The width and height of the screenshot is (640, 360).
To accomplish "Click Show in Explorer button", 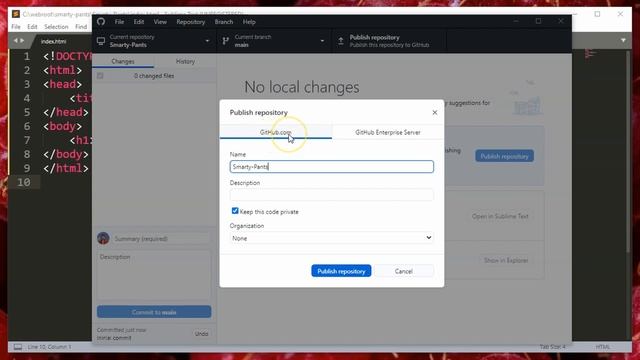I will click(x=506, y=260).
